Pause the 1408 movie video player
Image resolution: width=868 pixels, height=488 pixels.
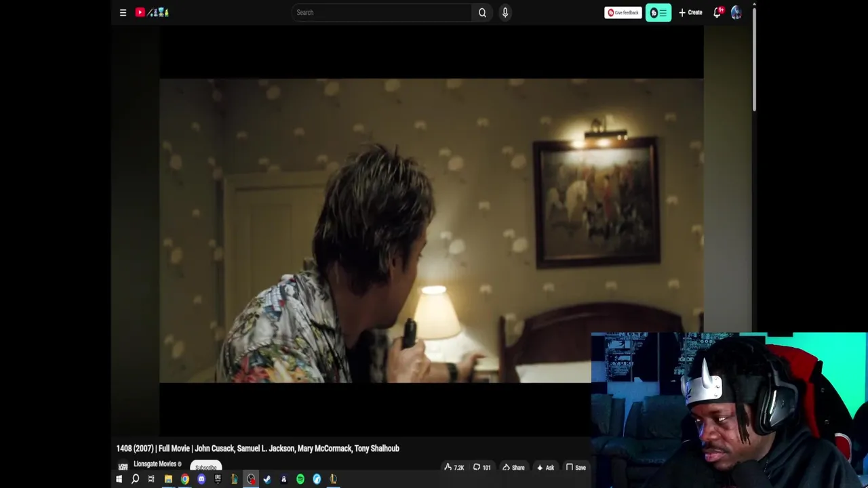click(x=431, y=230)
